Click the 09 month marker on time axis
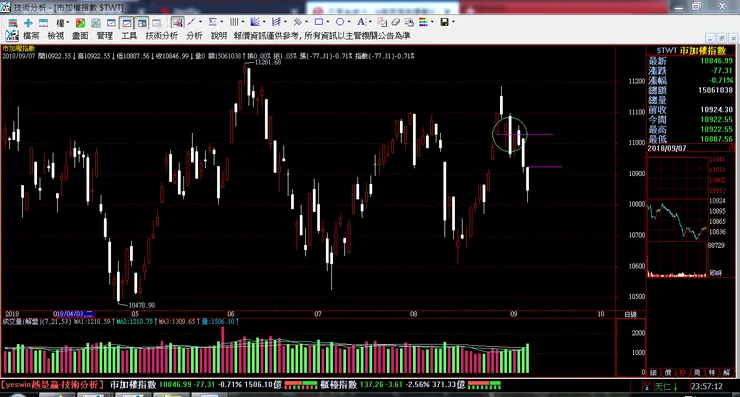 point(513,314)
